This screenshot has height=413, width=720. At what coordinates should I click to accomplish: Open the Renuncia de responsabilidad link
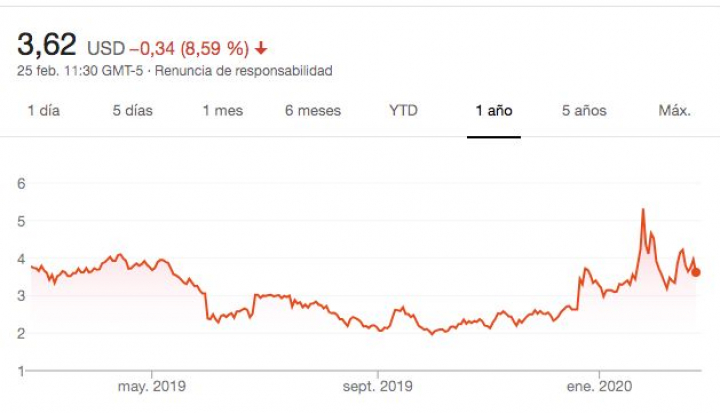(x=243, y=71)
